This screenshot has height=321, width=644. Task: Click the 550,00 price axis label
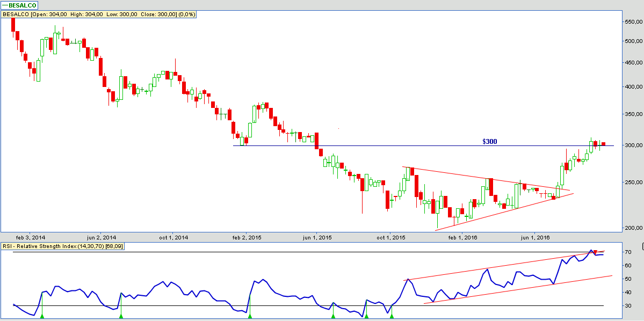click(x=634, y=22)
